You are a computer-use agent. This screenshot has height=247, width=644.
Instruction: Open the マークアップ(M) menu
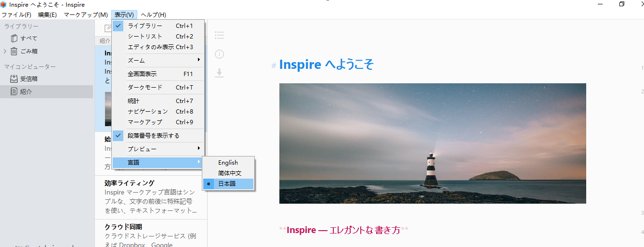86,15
